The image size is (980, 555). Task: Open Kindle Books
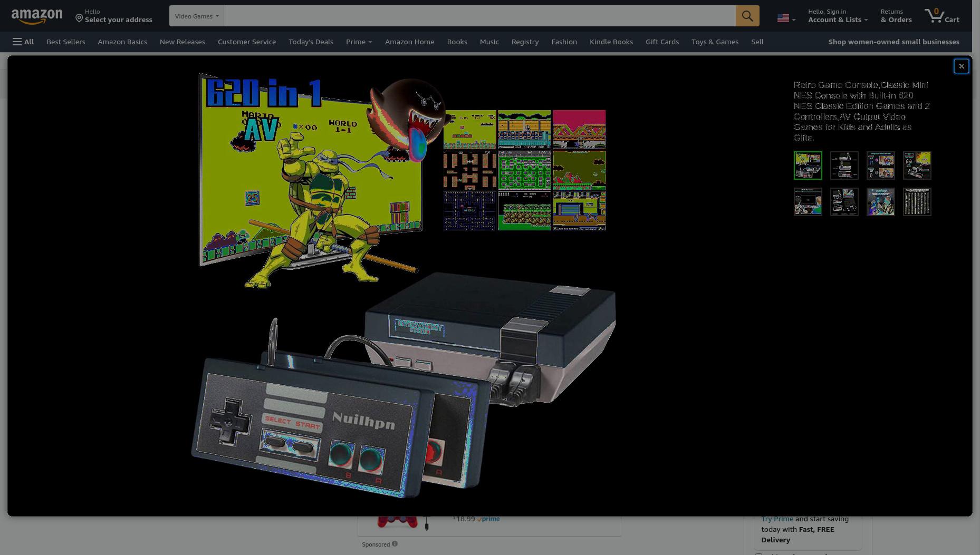pyautogui.click(x=611, y=42)
